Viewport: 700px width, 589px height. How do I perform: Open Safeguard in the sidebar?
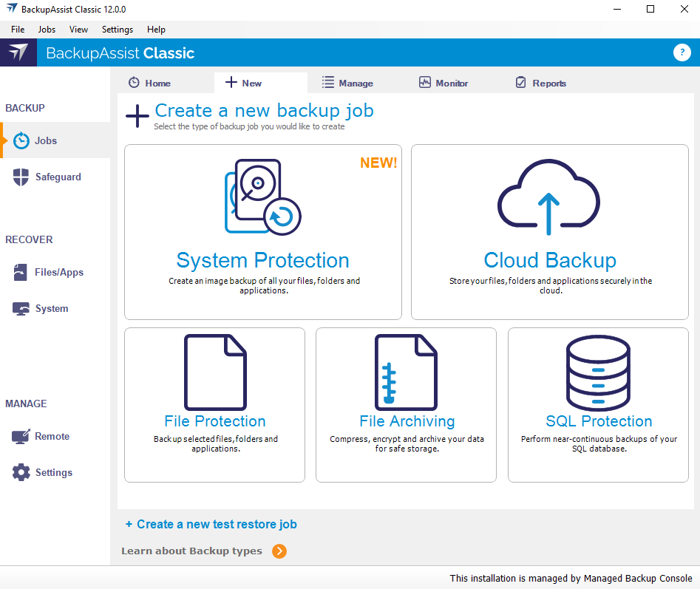tap(55, 177)
